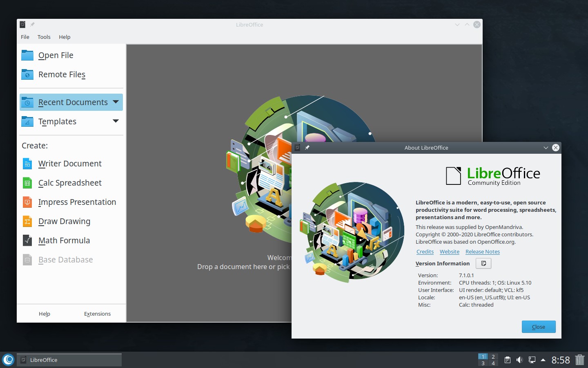Click the Base Database icon
The image size is (588, 368).
(27, 260)
